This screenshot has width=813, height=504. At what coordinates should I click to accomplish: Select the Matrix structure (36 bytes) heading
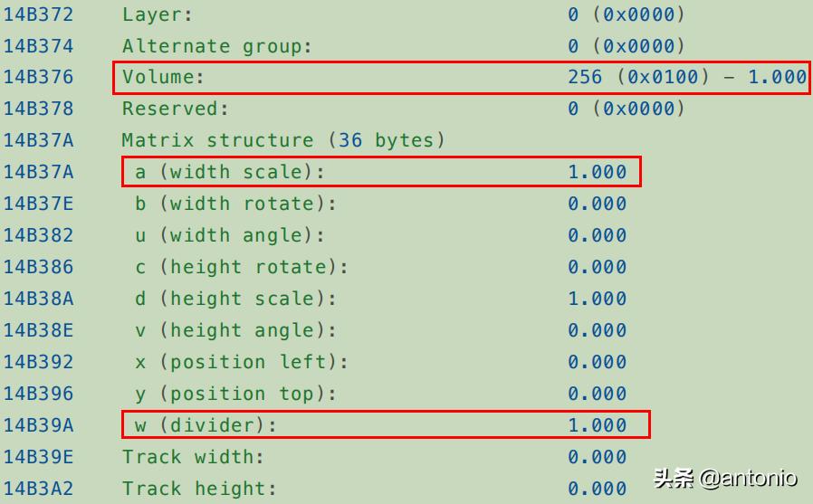283,140
